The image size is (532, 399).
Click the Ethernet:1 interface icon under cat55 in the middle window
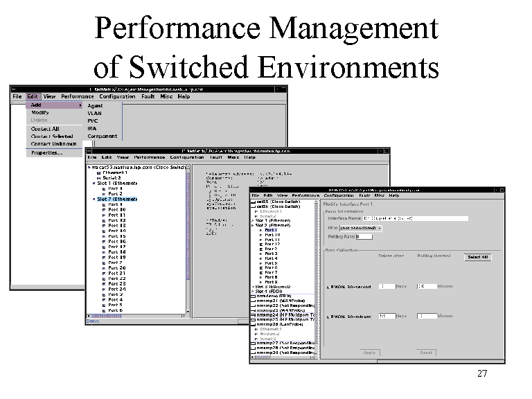point(98,173)
